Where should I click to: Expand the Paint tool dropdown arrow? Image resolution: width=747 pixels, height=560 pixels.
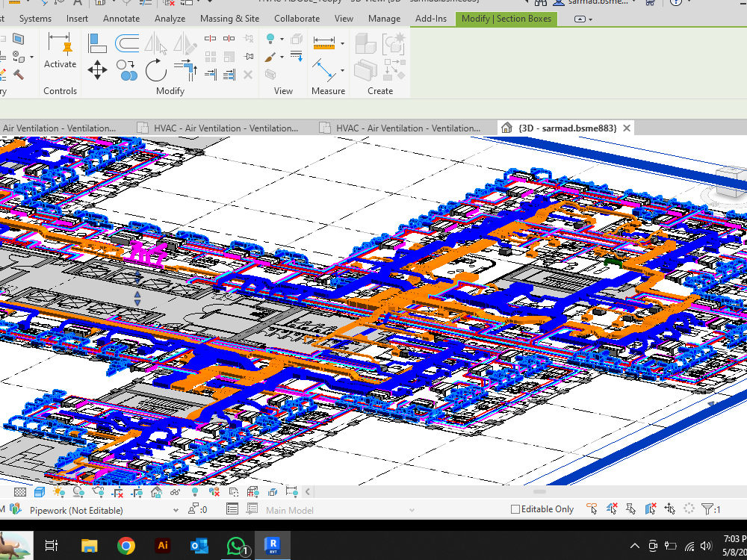click(x=282, y=57)
